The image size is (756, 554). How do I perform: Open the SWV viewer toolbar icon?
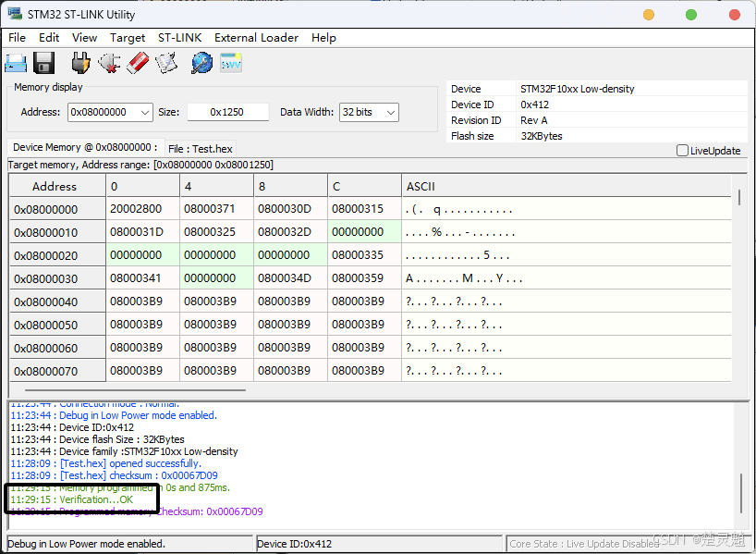click(231, 63)
